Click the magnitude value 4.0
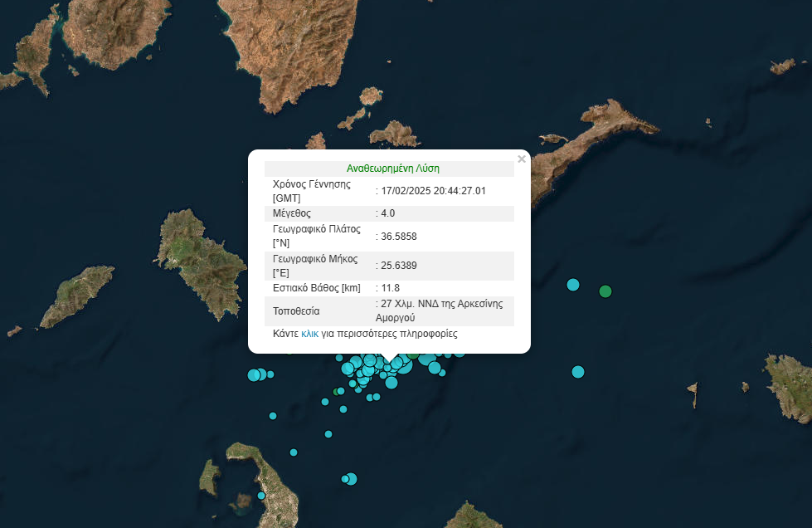This screenshot has height=528, width=812. click(388, 213)
